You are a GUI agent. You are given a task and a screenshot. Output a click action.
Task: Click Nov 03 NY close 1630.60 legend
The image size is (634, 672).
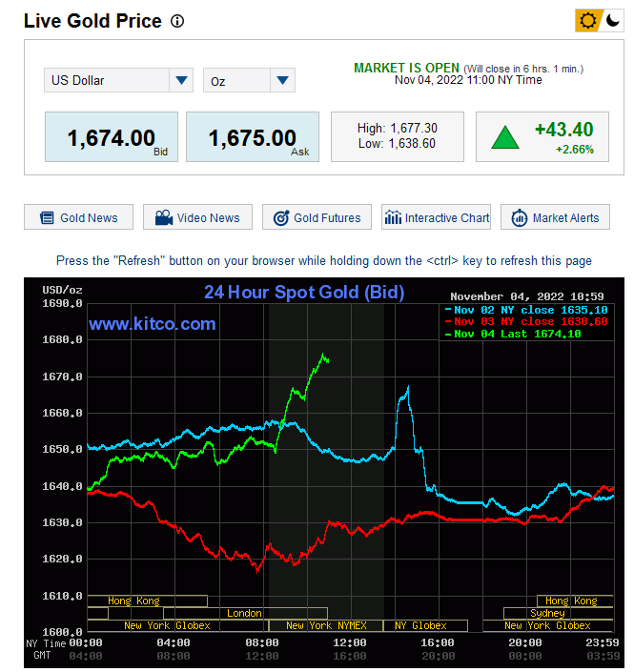click(x=526, y=321)
